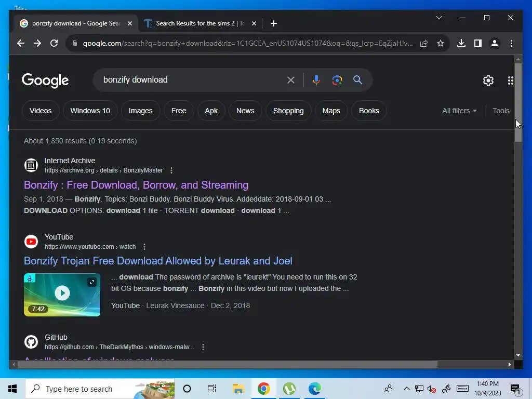
Task: Open Google quick settings gear
Action: click(488, 81)
